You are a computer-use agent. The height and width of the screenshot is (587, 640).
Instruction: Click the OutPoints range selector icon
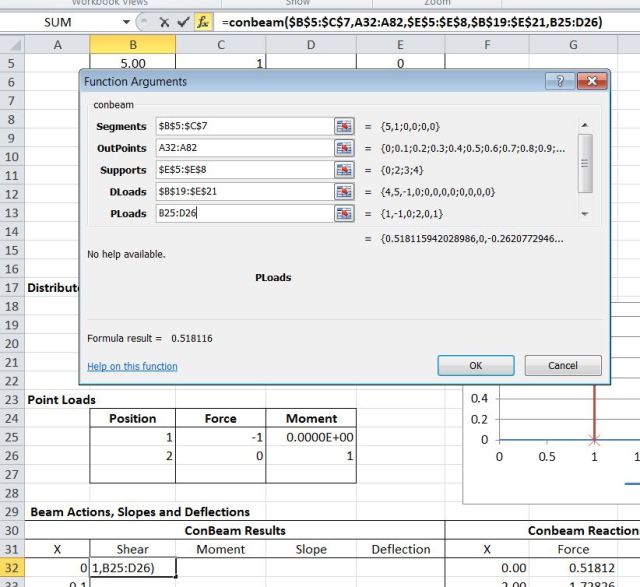pyautogui.click(x=345, y=148)
